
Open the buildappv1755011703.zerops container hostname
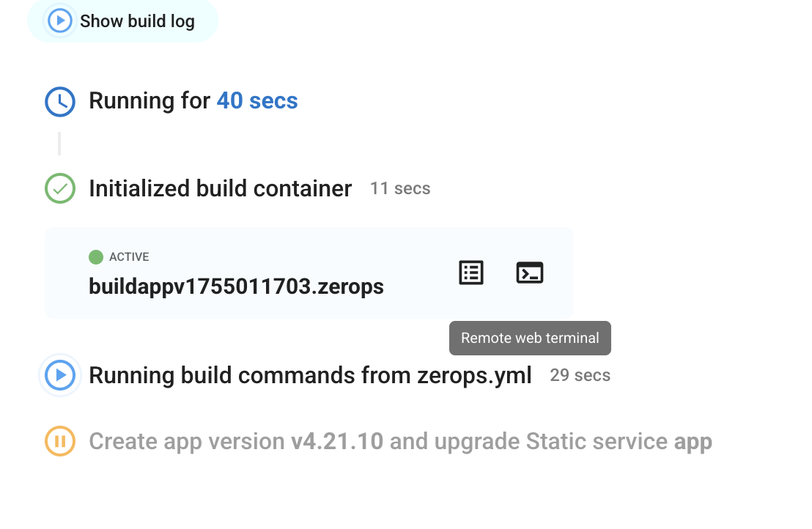[236, 286]
